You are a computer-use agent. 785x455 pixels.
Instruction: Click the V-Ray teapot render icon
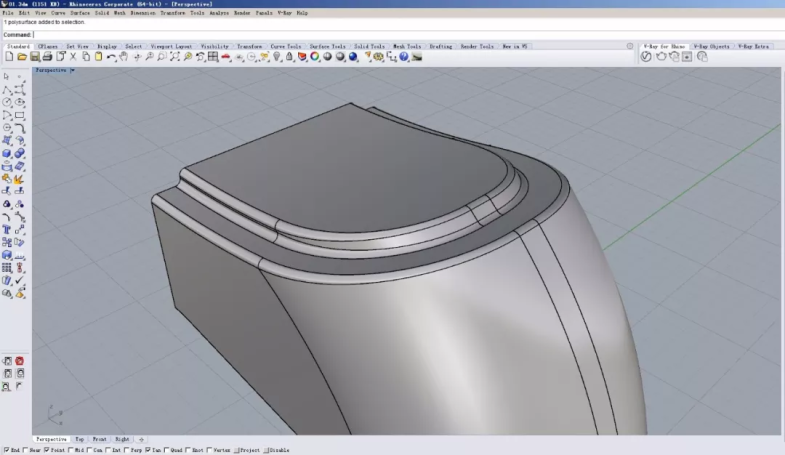click(660, 57)
